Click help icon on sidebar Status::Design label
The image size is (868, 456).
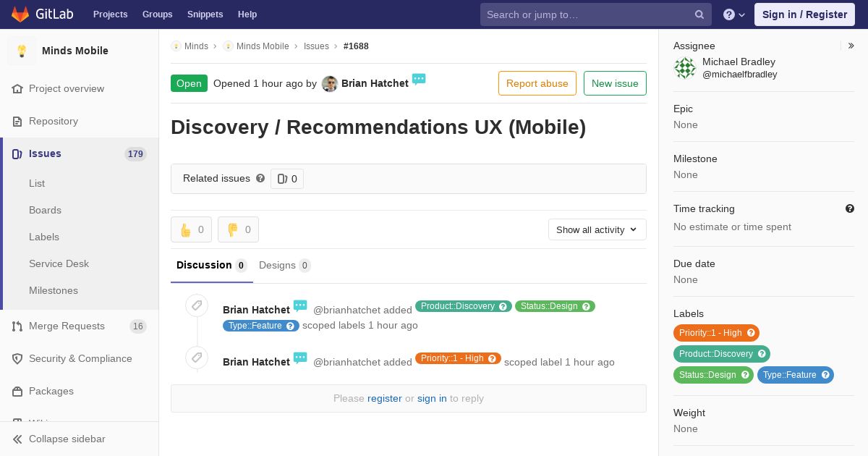point(744,375)
